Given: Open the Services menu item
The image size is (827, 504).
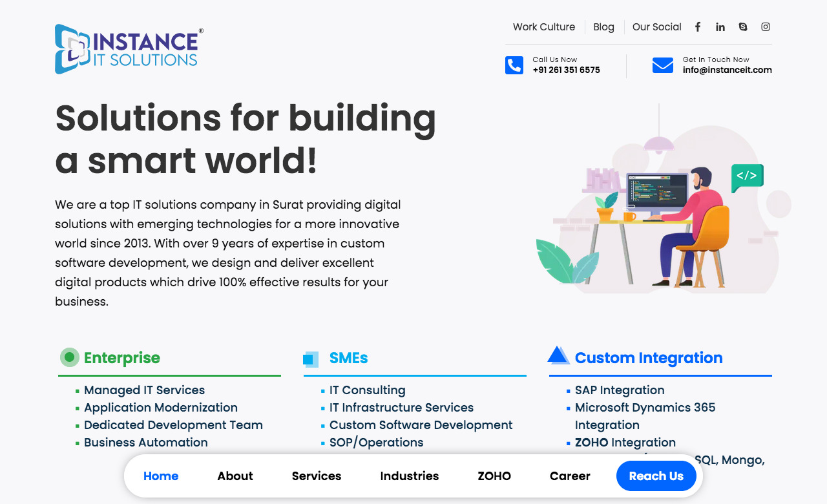Looking at the screenshot, I should [317, 476].
